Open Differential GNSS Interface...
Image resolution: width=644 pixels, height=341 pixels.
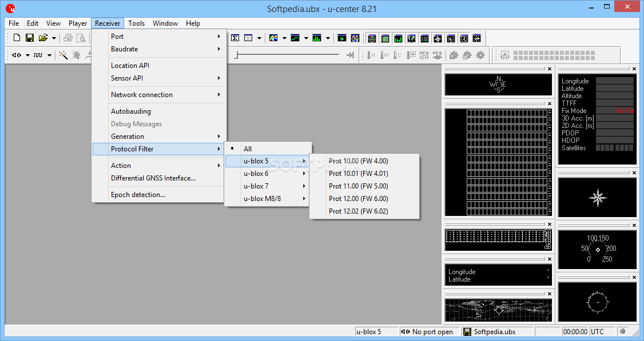tap(160, 178)
